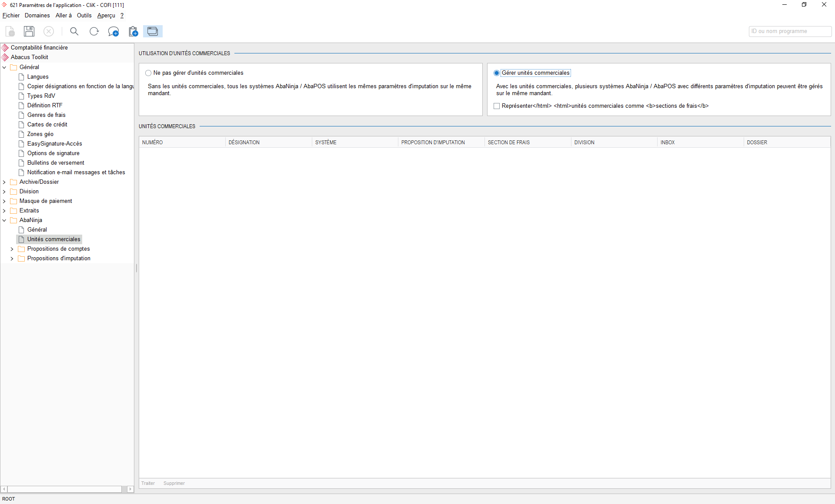This screenshot has height=504, width=835.
Task: Click the DOSSIER column header
Action: pos(787,143)
